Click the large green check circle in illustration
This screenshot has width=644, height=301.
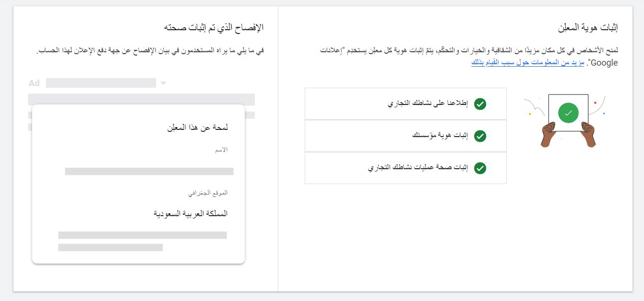point(568,113)
